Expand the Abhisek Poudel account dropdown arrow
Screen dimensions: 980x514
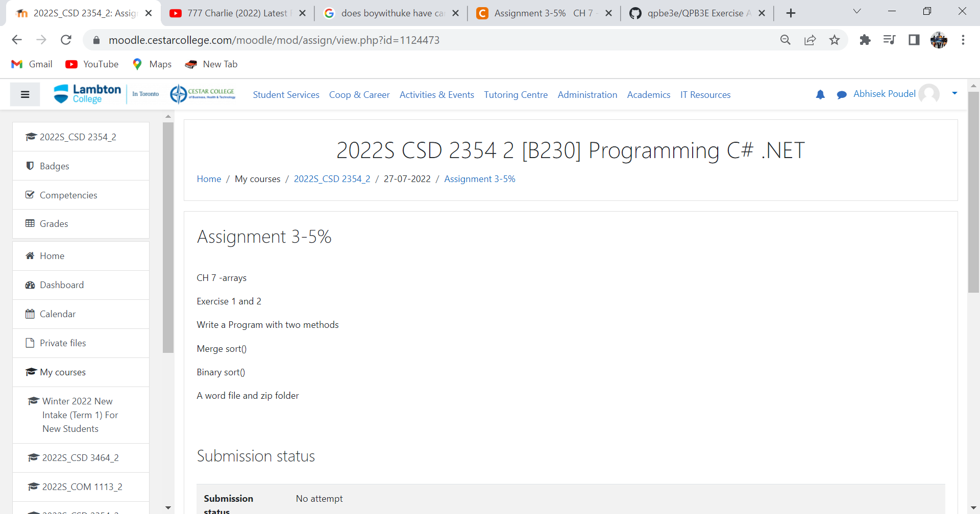955,94
